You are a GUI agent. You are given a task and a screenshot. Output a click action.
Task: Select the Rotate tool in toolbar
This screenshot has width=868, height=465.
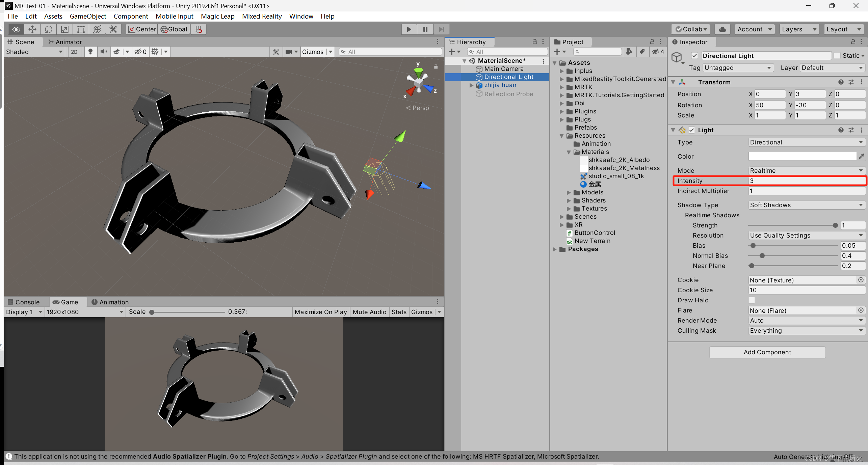pyautogui.click(x=49, y=29)
